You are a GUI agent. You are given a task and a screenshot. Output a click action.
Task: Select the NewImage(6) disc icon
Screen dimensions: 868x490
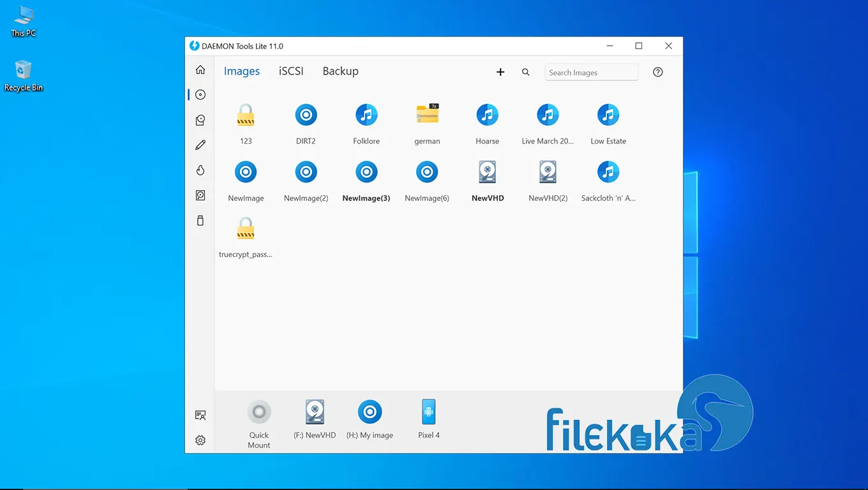pos(427,172)
